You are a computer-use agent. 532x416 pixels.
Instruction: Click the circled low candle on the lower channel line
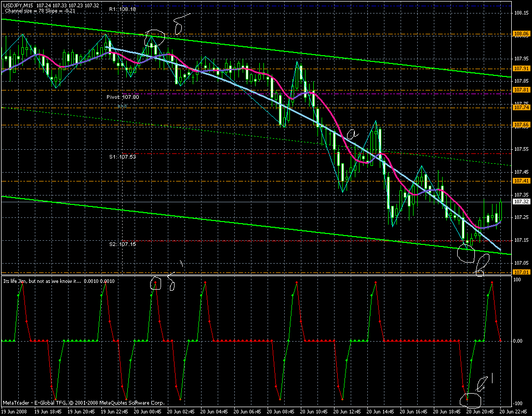[x=466, y=253]
